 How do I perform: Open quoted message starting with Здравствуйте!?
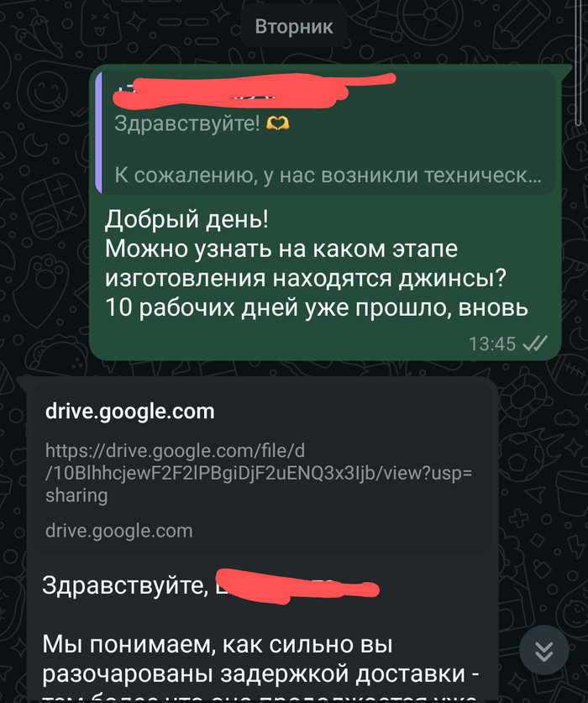tap(326, 132)
